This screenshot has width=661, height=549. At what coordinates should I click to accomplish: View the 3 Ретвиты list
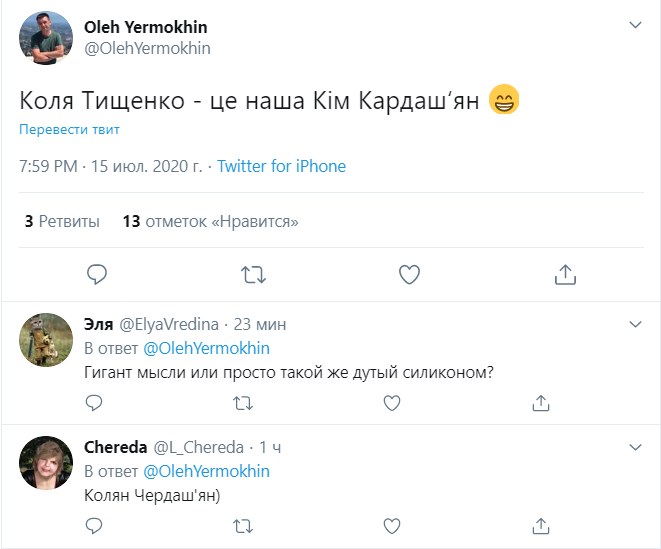click(62, 221)
